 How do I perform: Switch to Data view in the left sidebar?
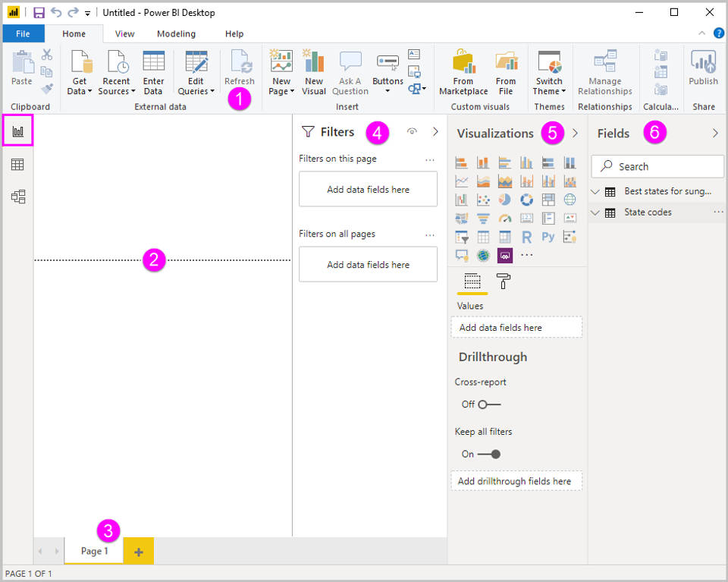coord(18,165)
